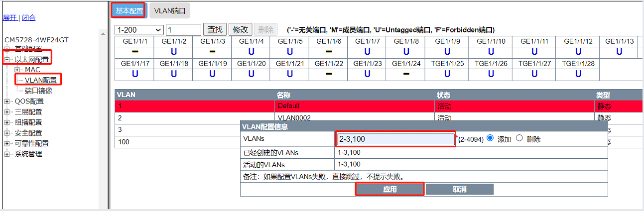Collapse the 以太网配置 tree node
The height and width of the screenshot is (211, 644).
click(x=7, y=60)
